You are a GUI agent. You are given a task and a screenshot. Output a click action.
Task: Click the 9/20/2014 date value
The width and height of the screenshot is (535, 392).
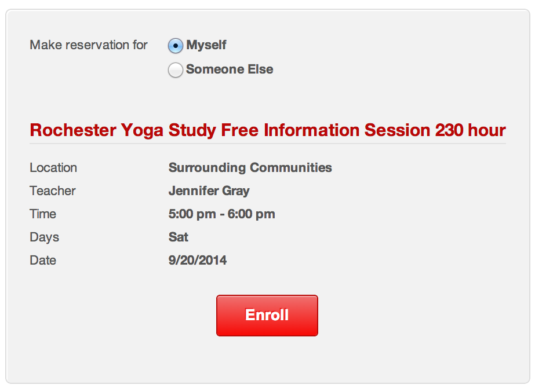pos(198,261)
